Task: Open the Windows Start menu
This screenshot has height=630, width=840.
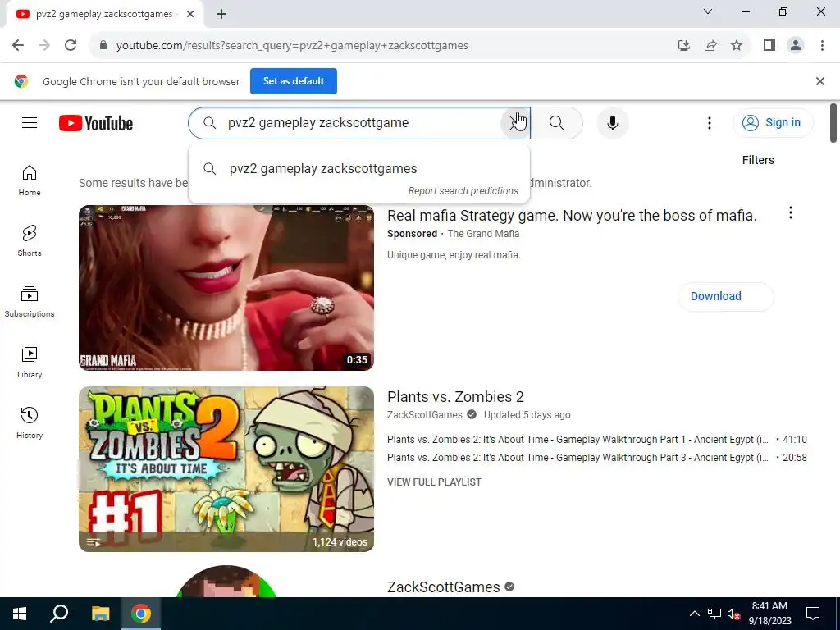Action: coord(20,614)
